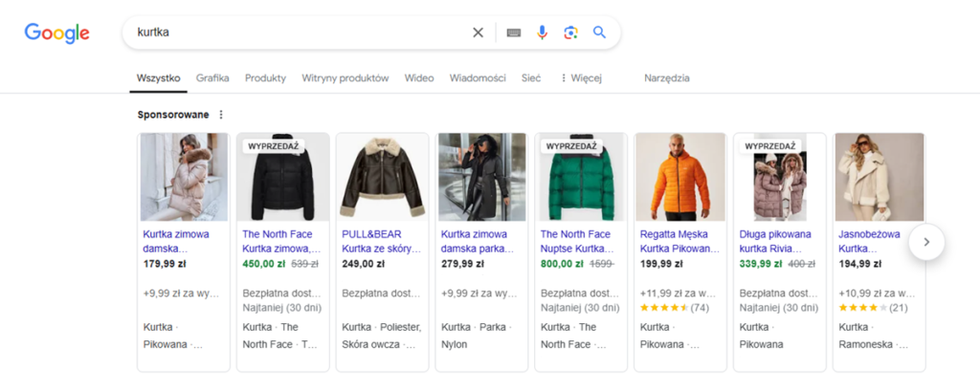
Task: Click the star rating with (74) reviews
Action: tap(675, 308)
